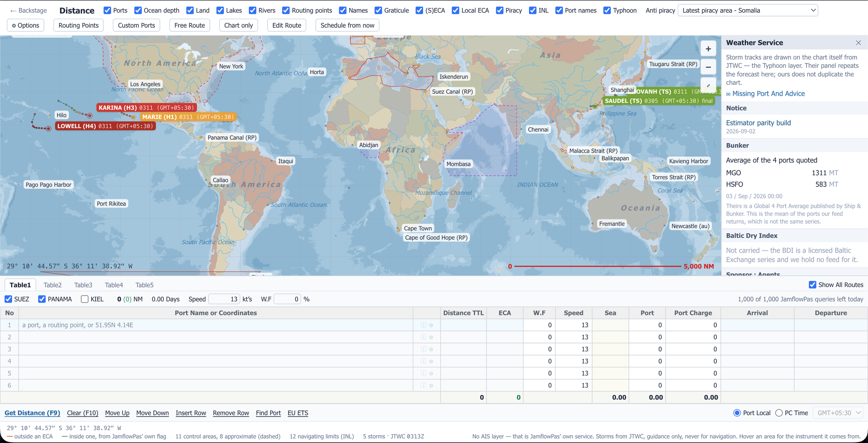Open Estimator parity build notice

[x=759, y=123]
